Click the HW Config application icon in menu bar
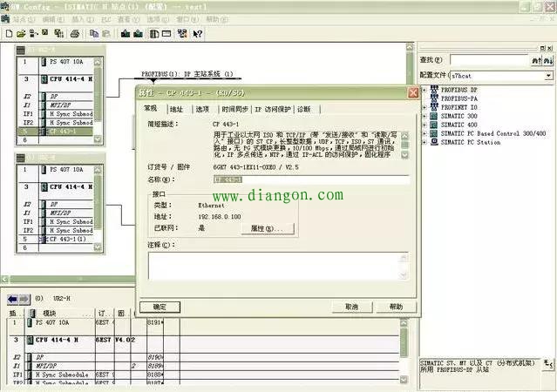The height and width of the screenshot is (392, 557). coord(5,19)
